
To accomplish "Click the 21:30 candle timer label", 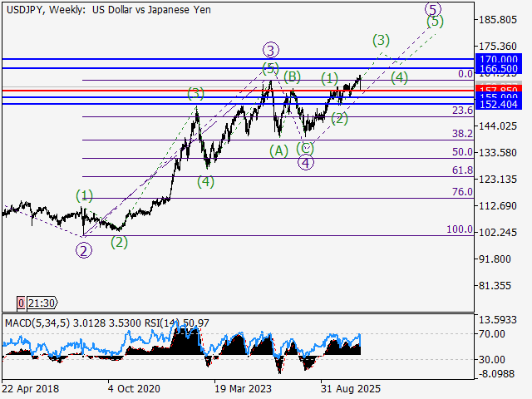I will pos(42,303).
